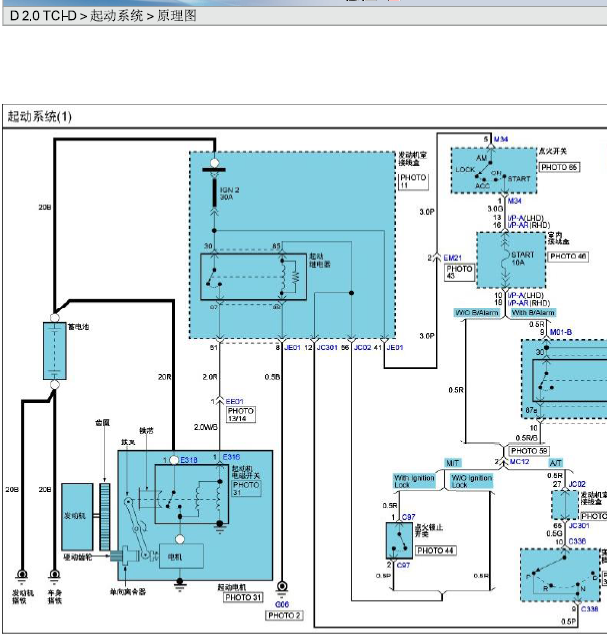Open the PHOTO 46 reference box
Viewport: 607px width, 635px height.
(568, 256)
